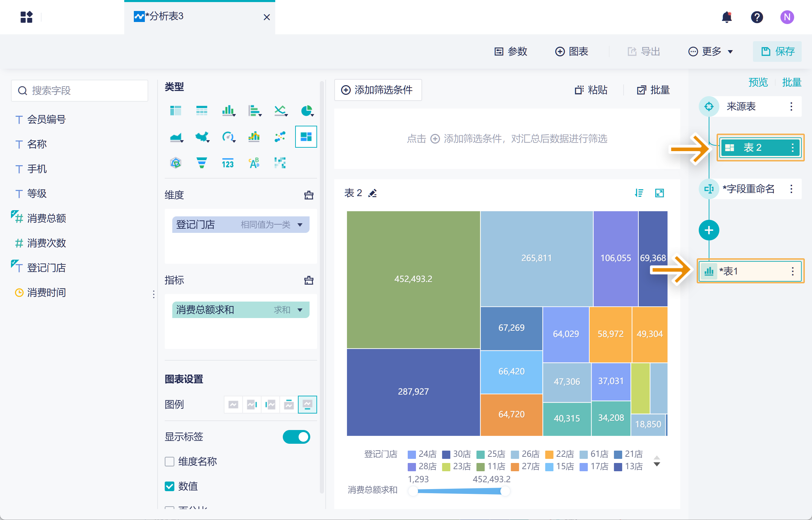Choose the map chart type icon
Viewport: 812px width, 520px height.
[x=202, y=137]
